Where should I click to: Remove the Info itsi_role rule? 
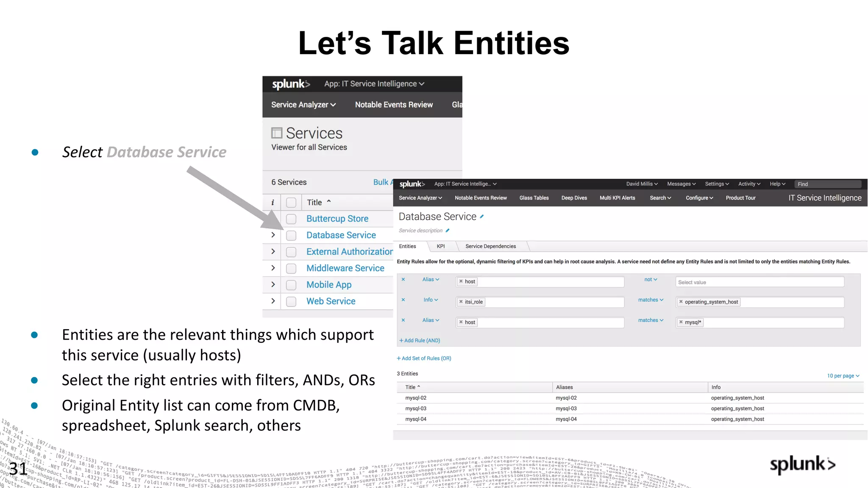coord(403,300)
